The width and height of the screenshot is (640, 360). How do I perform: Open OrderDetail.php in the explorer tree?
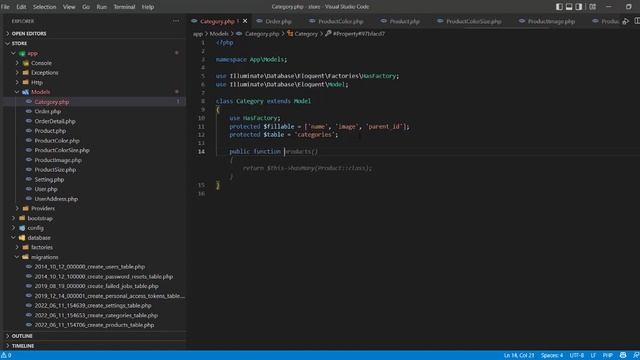pyautogui.click(x=93, y=121)
